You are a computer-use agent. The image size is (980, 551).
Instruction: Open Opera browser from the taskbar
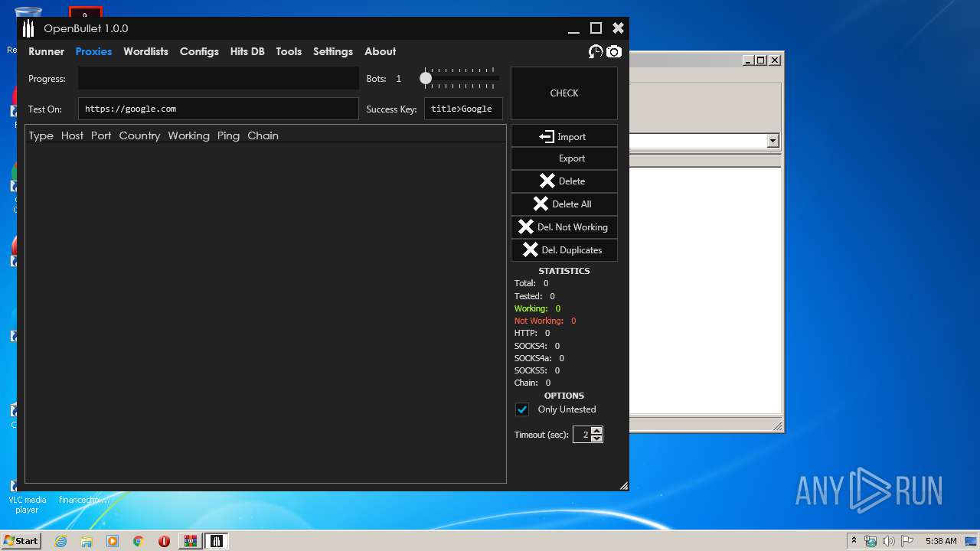click(x=164, y=541)
